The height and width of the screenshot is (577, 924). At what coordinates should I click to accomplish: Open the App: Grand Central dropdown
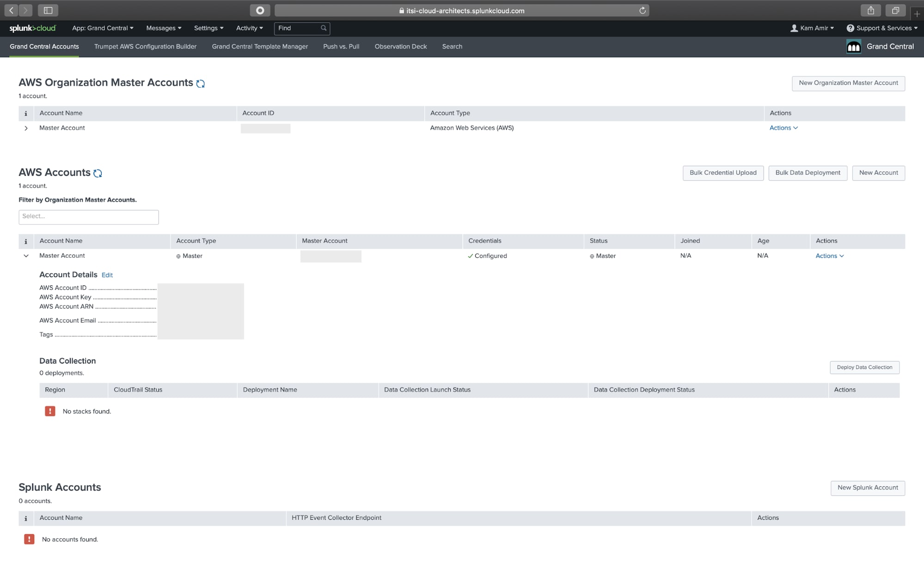coord(103,28)
